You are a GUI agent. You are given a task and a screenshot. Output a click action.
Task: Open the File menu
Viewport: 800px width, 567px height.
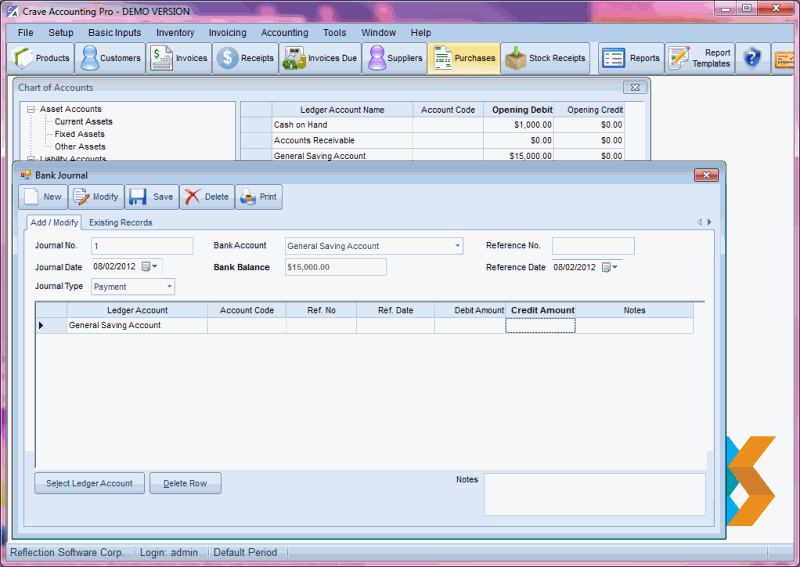pos(26,33)
